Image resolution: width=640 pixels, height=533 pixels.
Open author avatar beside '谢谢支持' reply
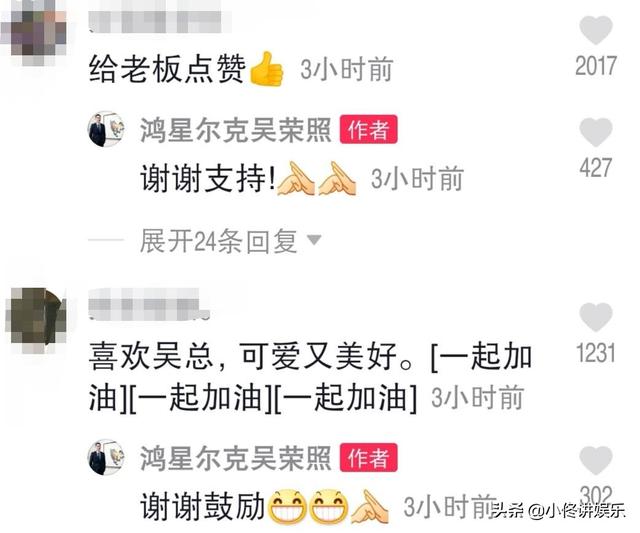(x=106, y=129)
